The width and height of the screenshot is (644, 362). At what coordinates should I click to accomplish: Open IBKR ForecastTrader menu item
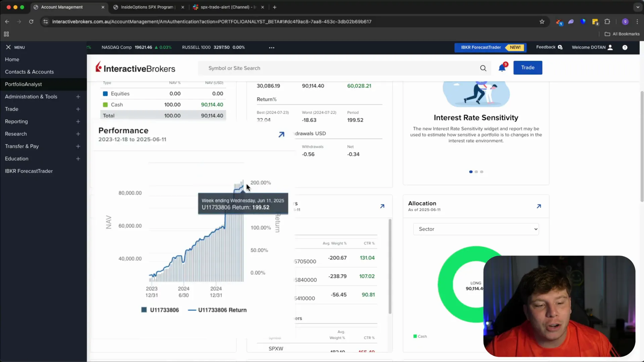pyautogui.click(x=29, y=171)
